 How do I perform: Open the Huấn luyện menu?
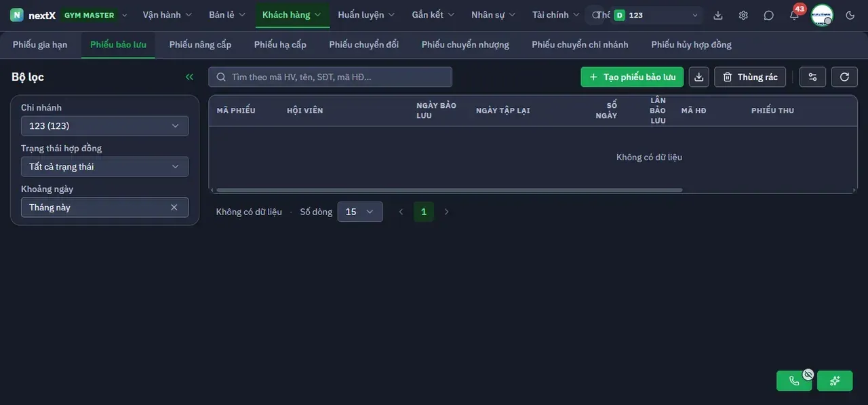tap(366, 15)
